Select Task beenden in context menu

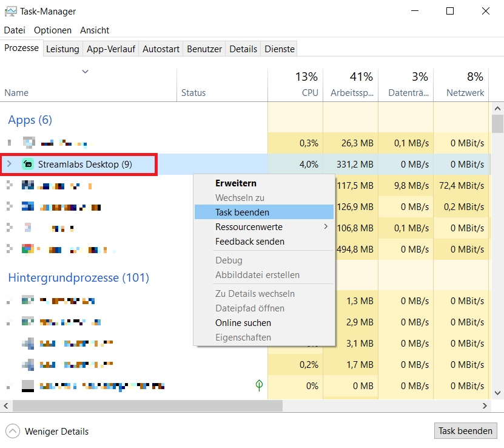click(x=242, y=212)
